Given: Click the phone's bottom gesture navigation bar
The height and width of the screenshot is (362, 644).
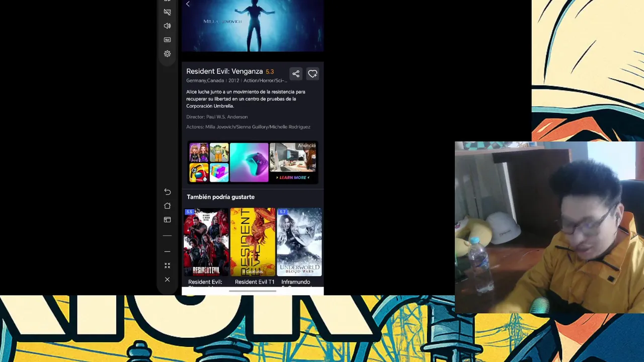Looking at the screenshot, I should coord(253,291).
